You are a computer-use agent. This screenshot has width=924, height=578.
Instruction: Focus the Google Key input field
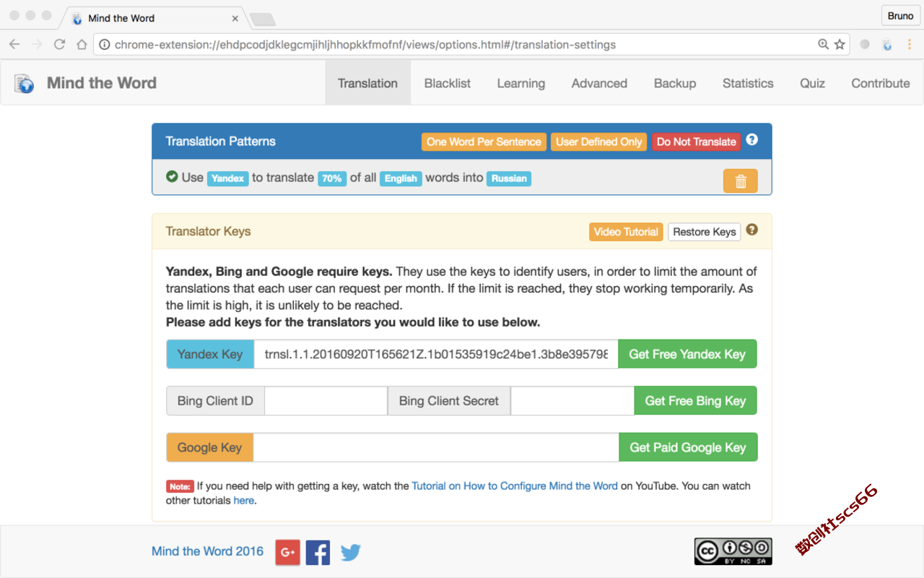pos(436,447)
